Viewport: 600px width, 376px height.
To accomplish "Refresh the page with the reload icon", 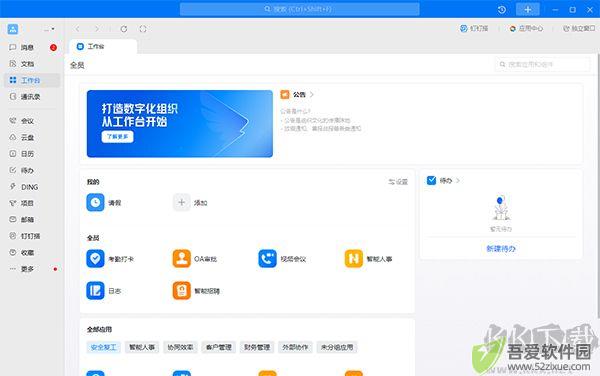I will pyautogui.click(x=124, y=29).
